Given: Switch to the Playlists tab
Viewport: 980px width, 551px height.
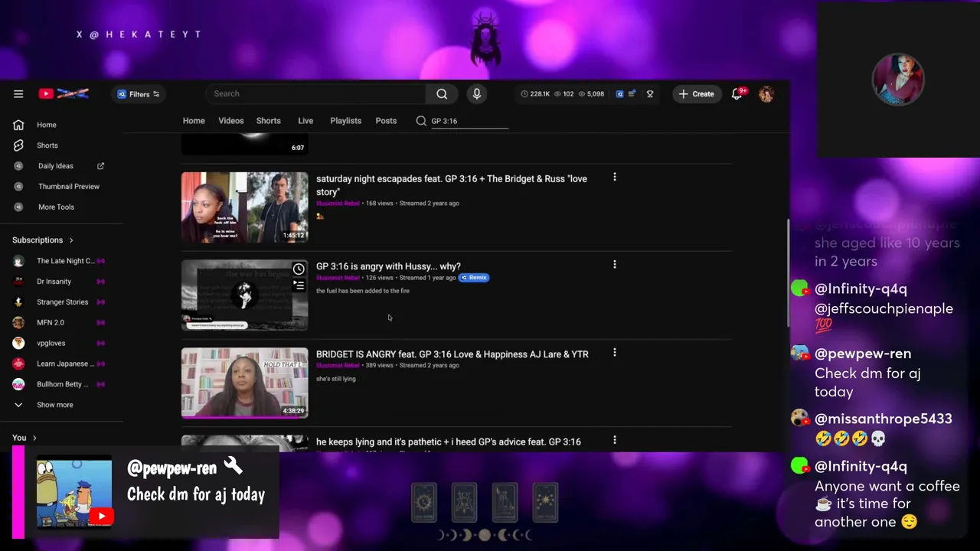Looking at the screenshot, I should tap(345, 121).
